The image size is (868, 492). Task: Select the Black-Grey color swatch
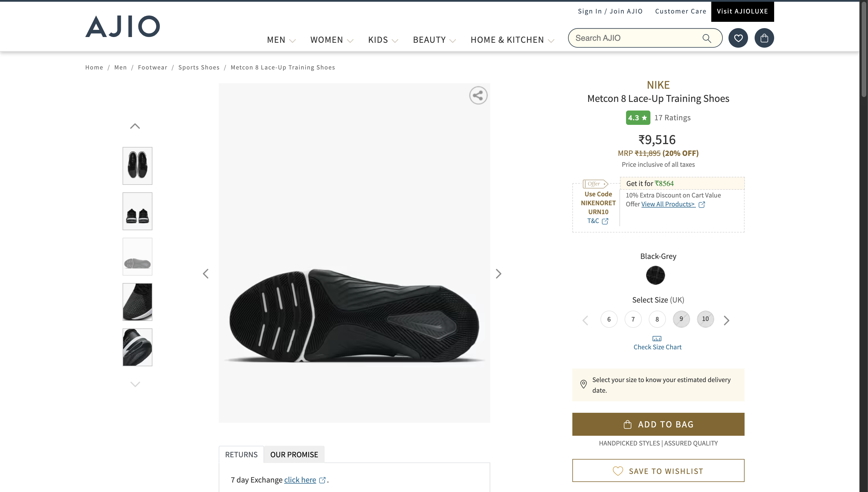(x=656, y=275)
